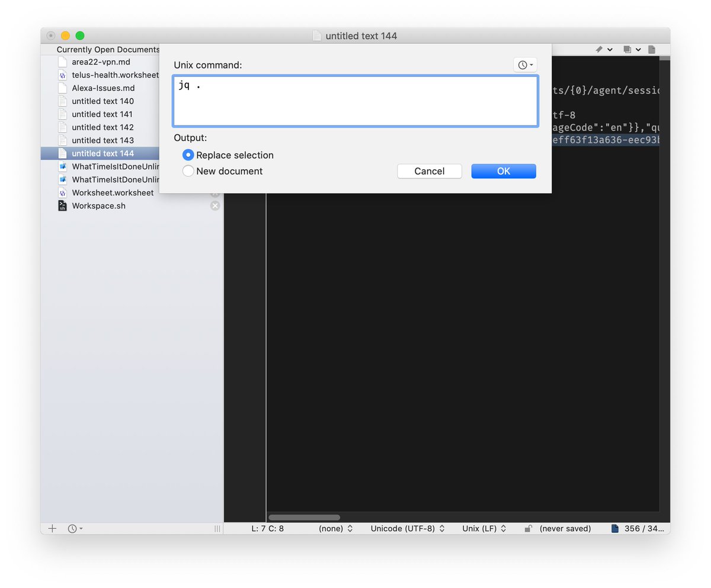
Task: Open Alexa-Issues.md from the open documents
Action: (103, 88)
